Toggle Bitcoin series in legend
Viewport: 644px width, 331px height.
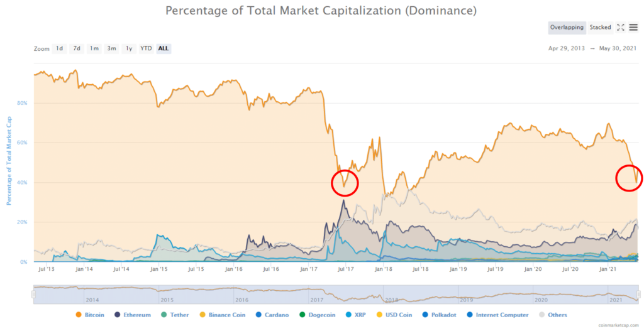pos(90,315)
